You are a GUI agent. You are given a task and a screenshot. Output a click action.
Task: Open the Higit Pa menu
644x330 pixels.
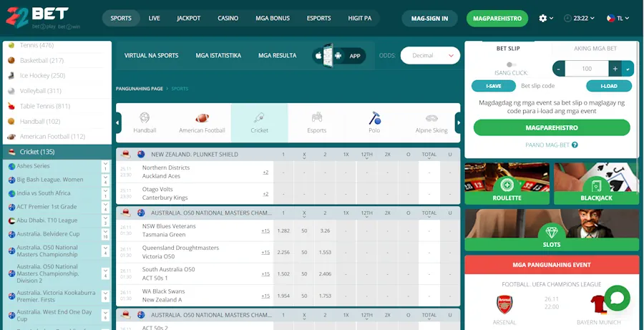point(359,19)
